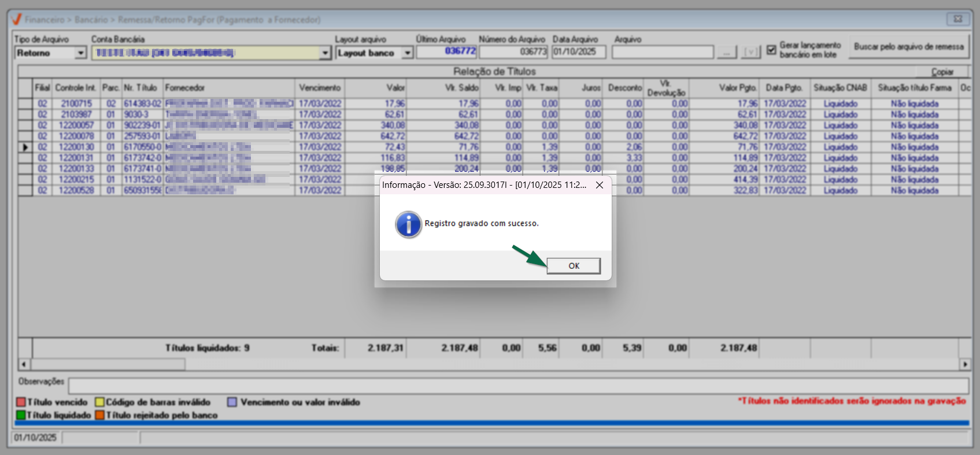Expand the Conta Bancária combo box

(325, 53)
